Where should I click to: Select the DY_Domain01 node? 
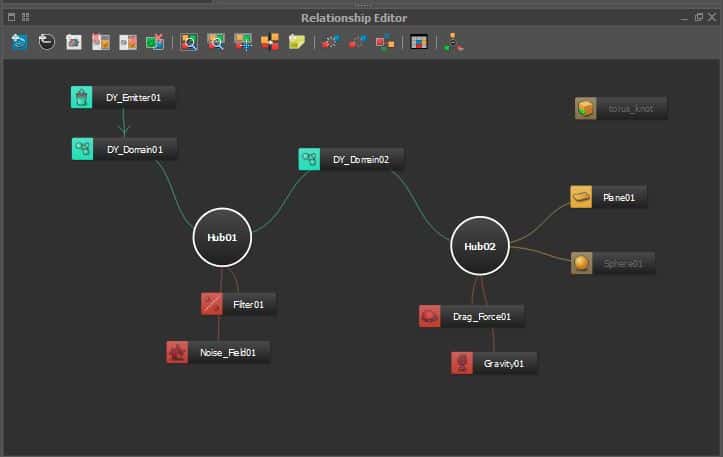124,149
